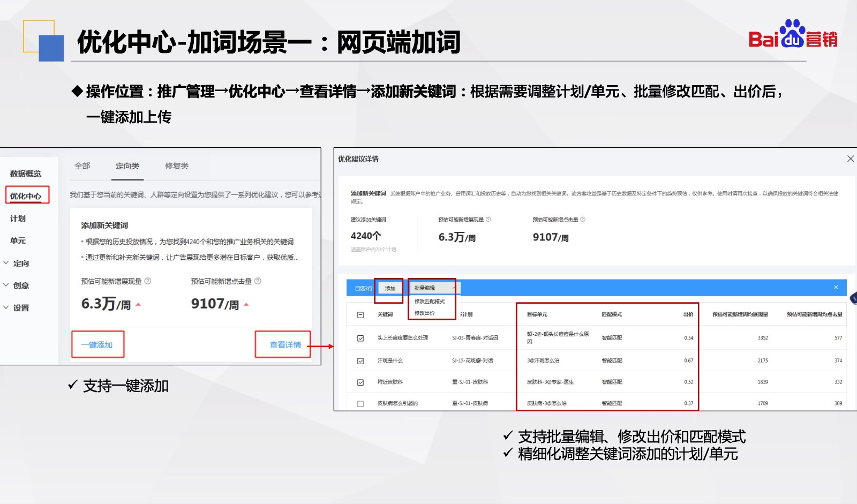Click keyword cell 皮肤病怎么引起的
This screenshot has width=857, height=504.
pos(397,403)
